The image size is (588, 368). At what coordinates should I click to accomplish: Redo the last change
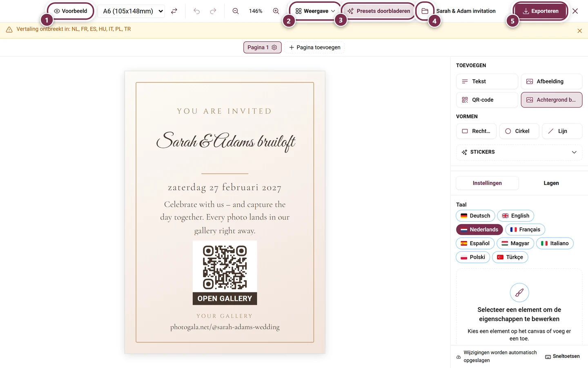pos(213,11)
